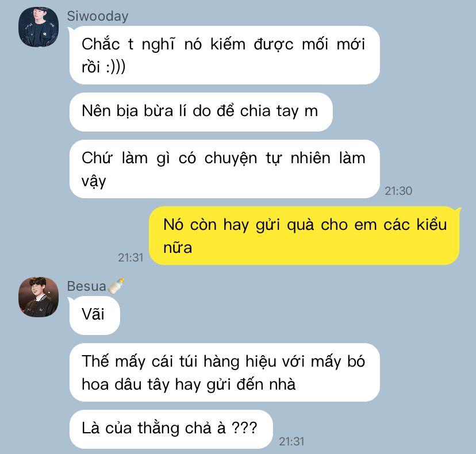Open Siwooday's profile picture
The height and width of the screenshot is (454, 476).
[39, 27]
